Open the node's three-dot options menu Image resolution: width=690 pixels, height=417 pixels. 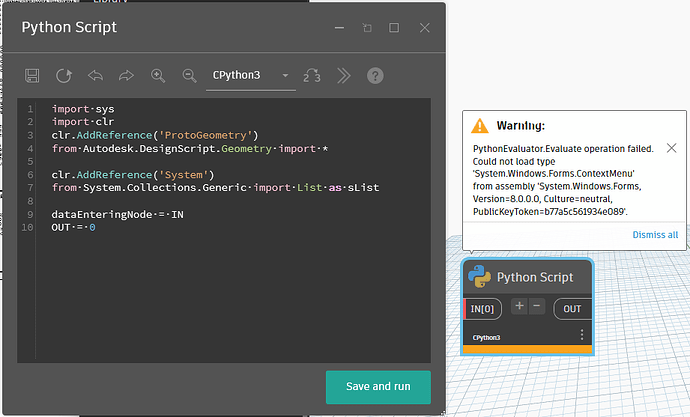[x=582, y=335]
